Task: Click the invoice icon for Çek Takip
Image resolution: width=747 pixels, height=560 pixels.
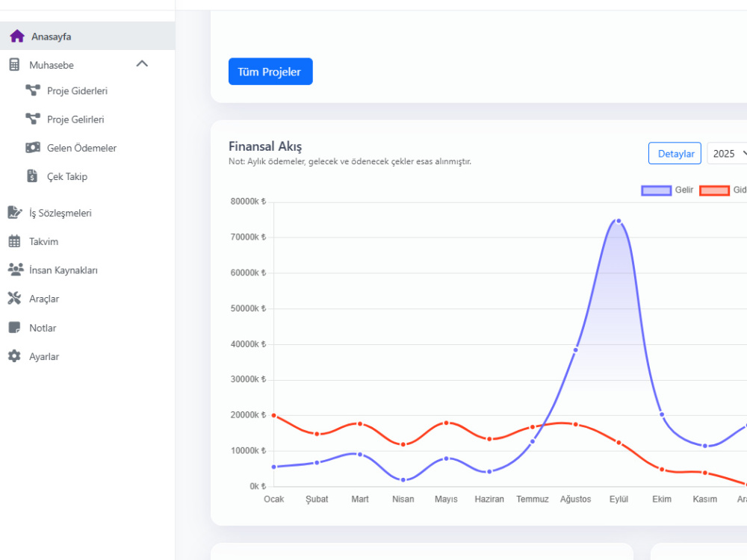Action: [32, 176]
